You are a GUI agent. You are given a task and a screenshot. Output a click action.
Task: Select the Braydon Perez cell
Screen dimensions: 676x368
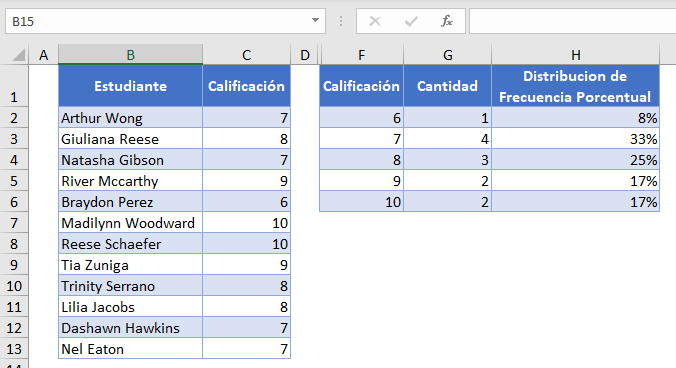pyautogui.click(x=131, y=202)
